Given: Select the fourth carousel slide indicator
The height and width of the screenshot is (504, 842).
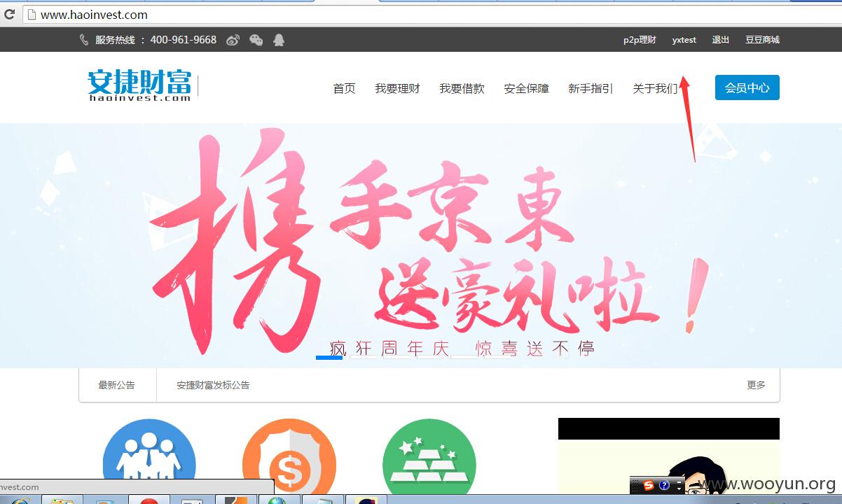Looking at the screenshot, I should tap(430, 357).
